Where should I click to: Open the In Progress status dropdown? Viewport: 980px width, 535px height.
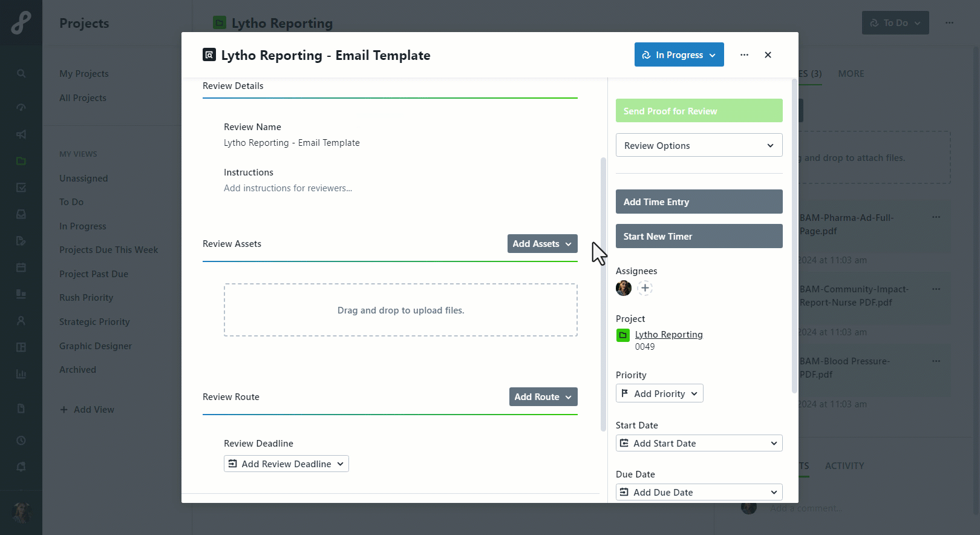pyautogui.click(x=679, y=54)
